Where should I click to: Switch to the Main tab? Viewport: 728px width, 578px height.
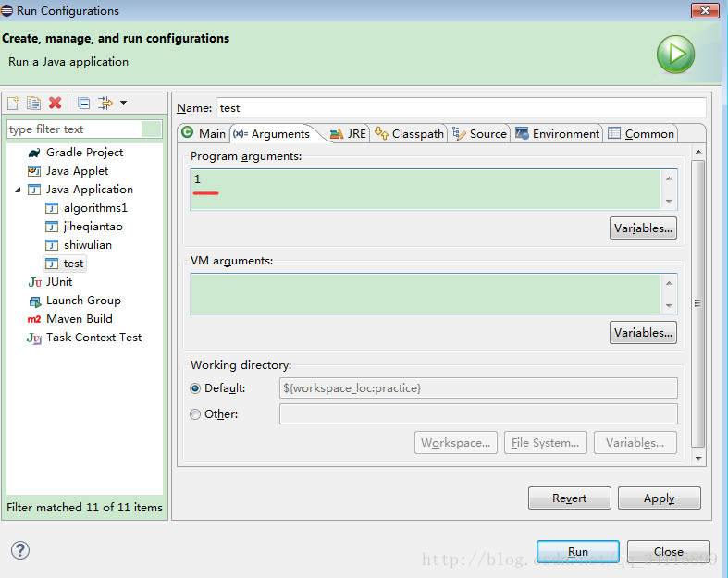[204, 134]
